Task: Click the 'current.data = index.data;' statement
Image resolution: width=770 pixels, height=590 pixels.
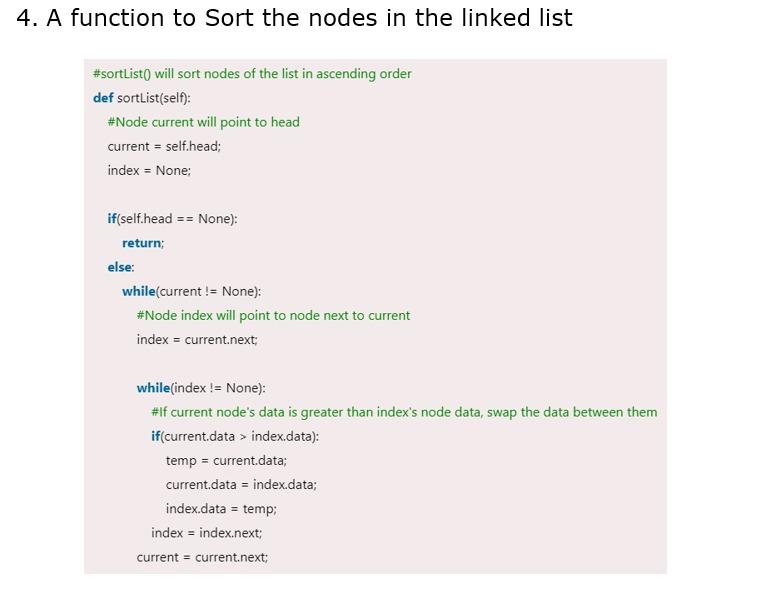Action: pos(241,484)
